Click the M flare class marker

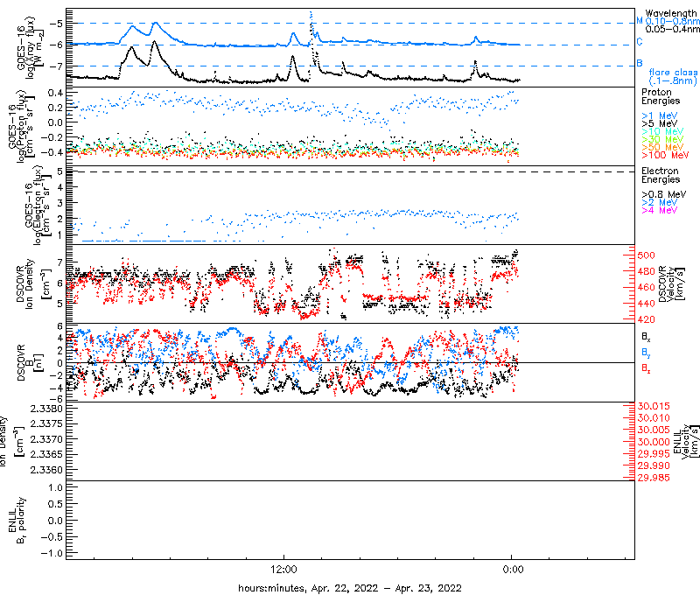[640, 21]
